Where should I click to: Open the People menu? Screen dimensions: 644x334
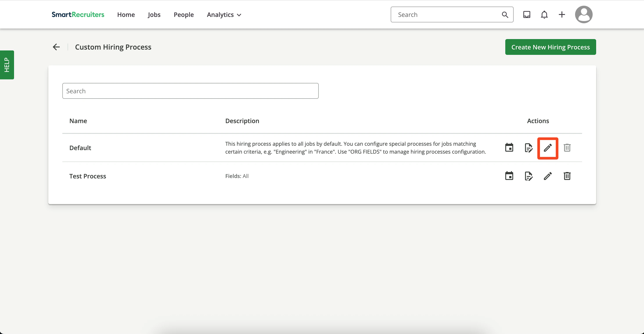tap(184, 14)
